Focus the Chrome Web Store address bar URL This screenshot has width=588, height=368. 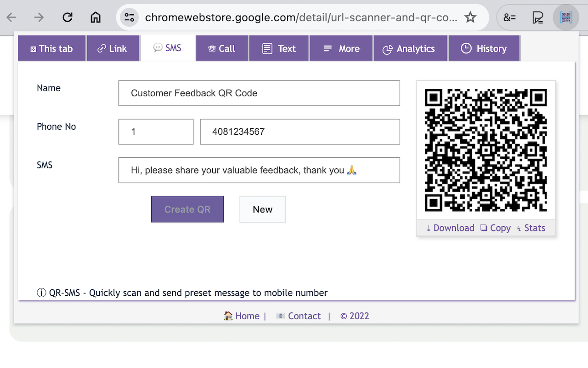point(301,17)
